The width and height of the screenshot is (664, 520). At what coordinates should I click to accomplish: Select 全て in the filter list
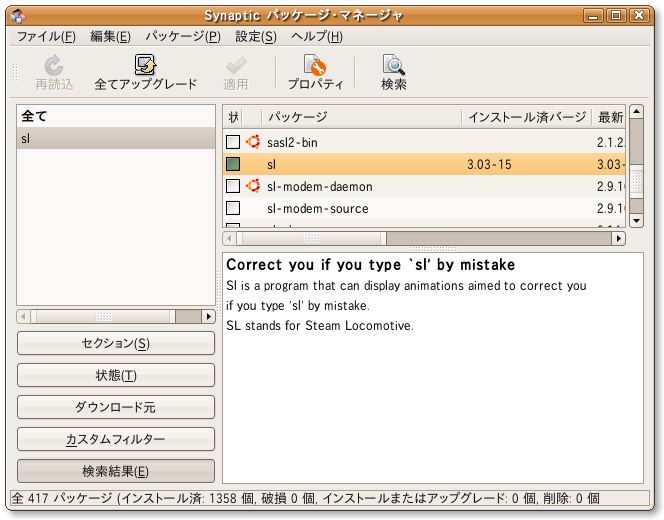[116, 116]
